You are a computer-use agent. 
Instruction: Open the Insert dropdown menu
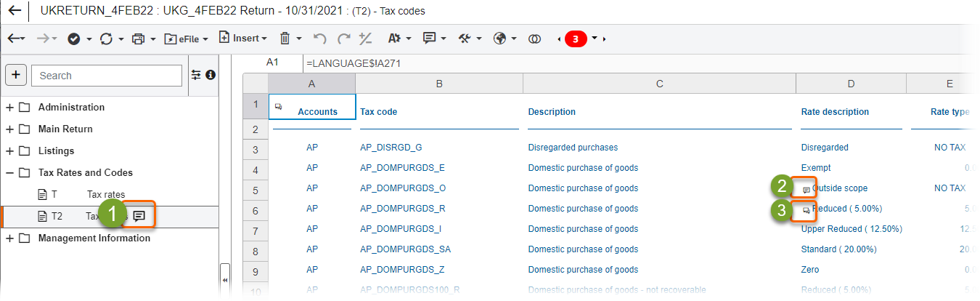click(x=242, y=38)
